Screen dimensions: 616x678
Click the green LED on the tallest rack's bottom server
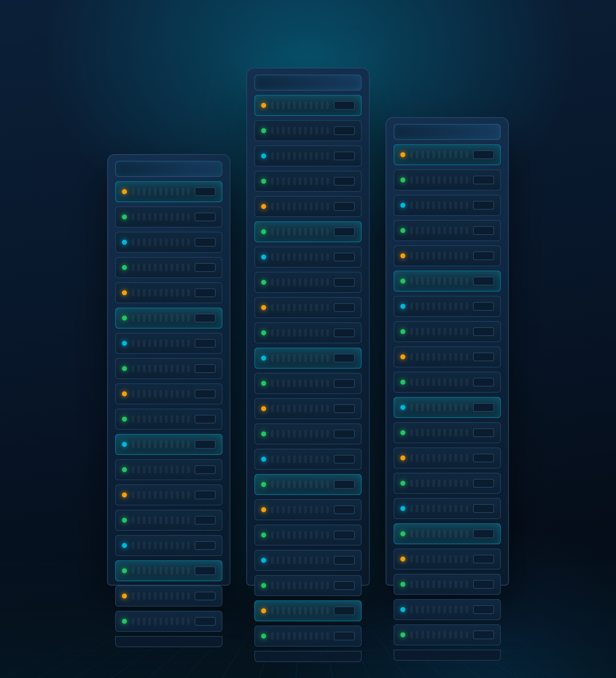point(263,636)
